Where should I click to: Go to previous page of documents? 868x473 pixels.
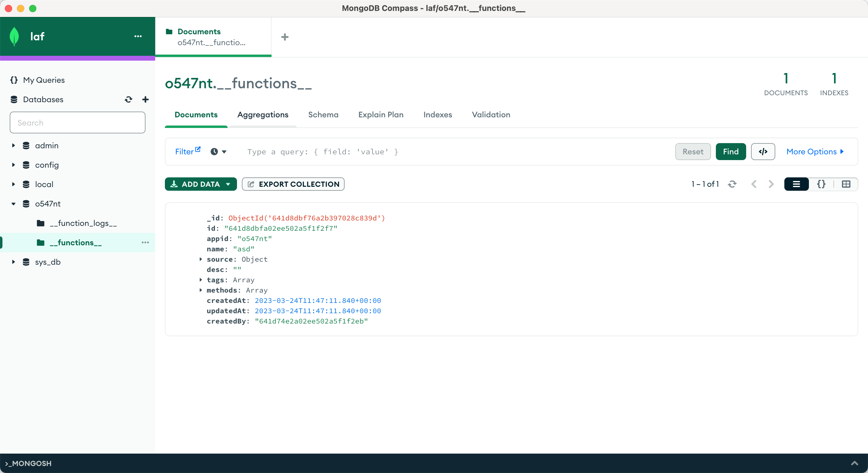754,184
